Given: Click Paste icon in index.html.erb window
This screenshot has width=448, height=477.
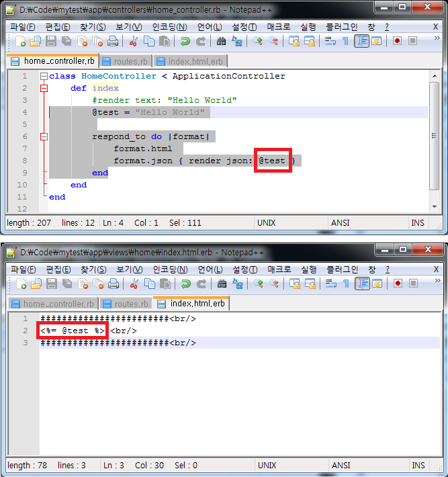Looking at the screenshot, I should (165, 284).
